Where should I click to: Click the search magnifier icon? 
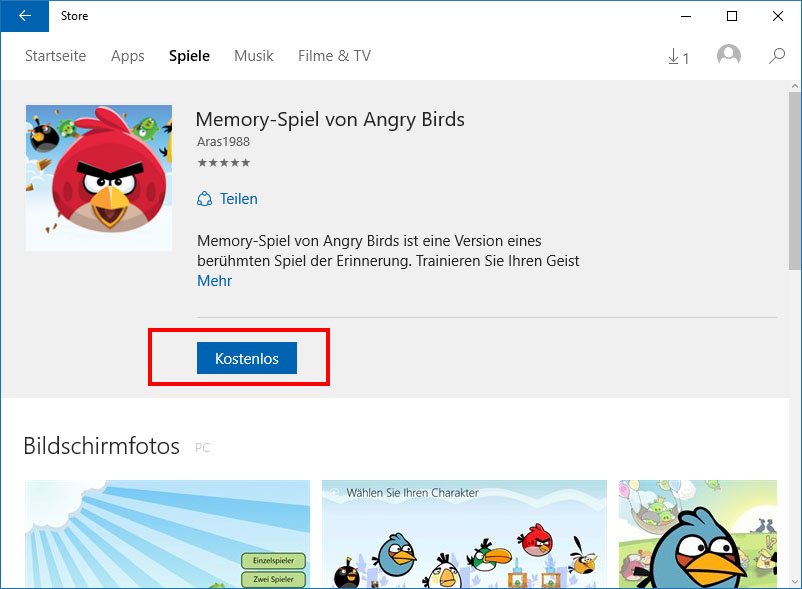tap(777, 57)
